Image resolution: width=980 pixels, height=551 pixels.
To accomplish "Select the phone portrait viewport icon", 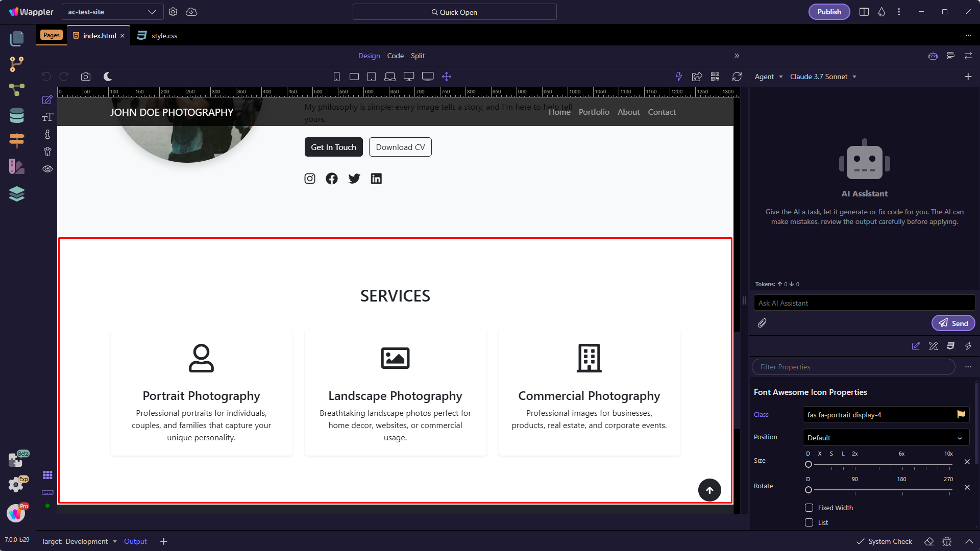I will [336, 77].
